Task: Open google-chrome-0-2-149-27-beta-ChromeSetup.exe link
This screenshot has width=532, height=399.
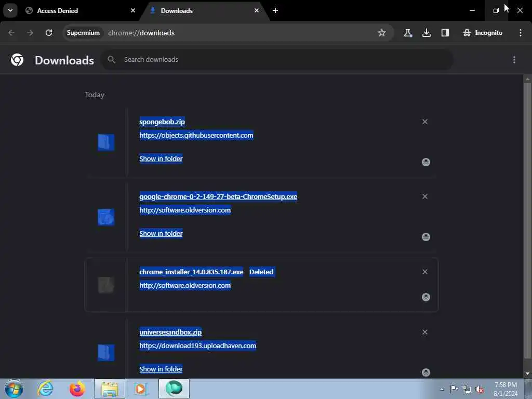Action: pyautogui.click(x=218, y=197)
